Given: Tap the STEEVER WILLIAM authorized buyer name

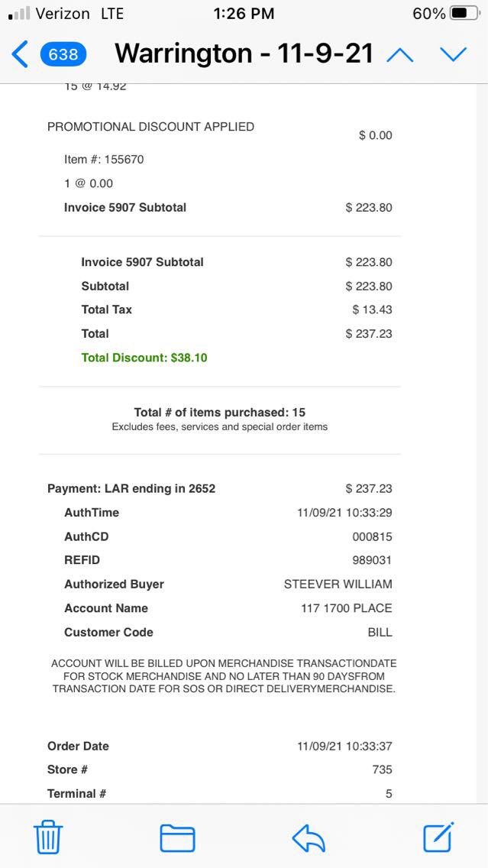Looking at the screenshot, I should pyautogui.click(x=338, y=585).
